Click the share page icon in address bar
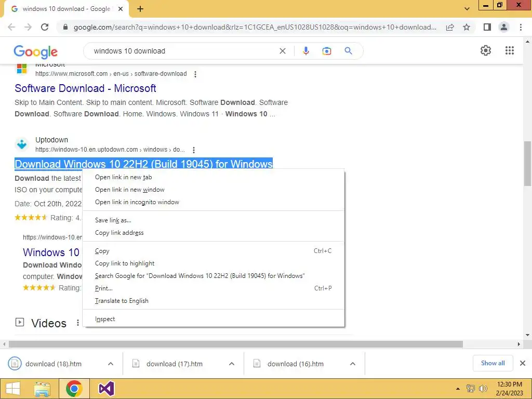The height and width of the screenshot is (399, 532). point(450,27)
